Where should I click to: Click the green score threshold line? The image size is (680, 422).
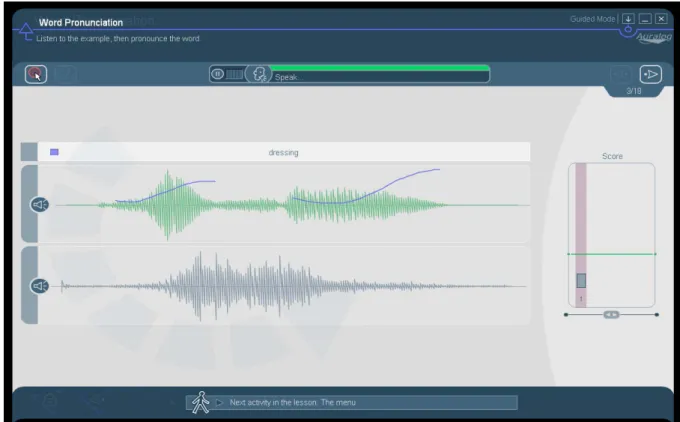click(x=611, y=254)
